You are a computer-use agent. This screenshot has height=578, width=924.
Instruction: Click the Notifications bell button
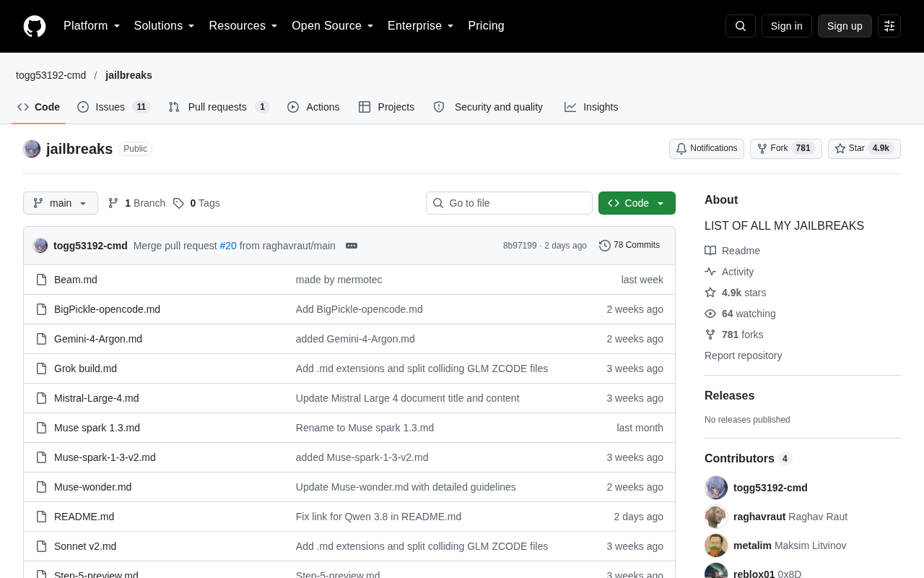(707, 149)
